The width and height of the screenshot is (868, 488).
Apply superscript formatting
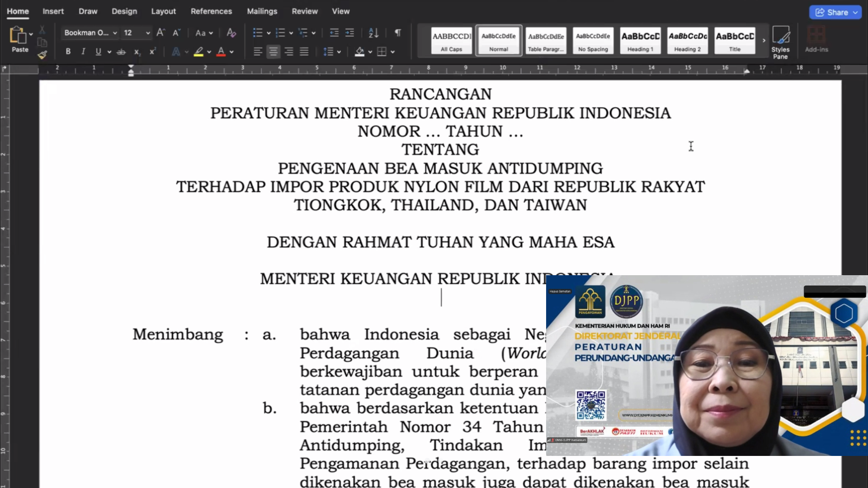tap(153, 52)
